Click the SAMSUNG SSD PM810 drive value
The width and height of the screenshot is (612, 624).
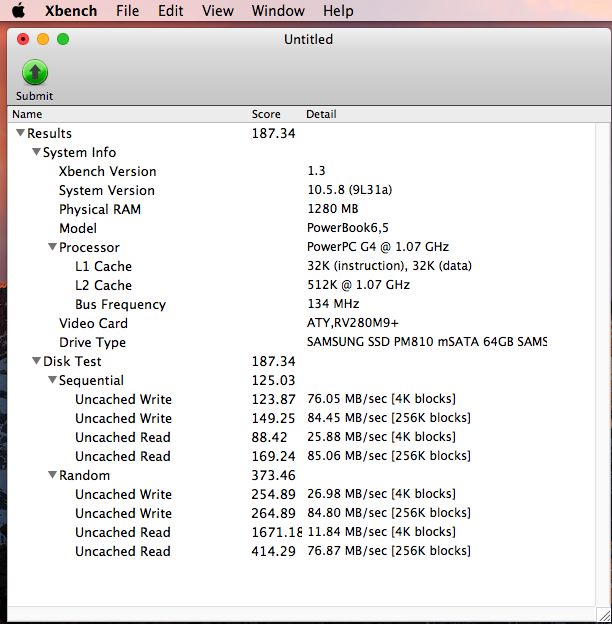click(x=427, y=342)
